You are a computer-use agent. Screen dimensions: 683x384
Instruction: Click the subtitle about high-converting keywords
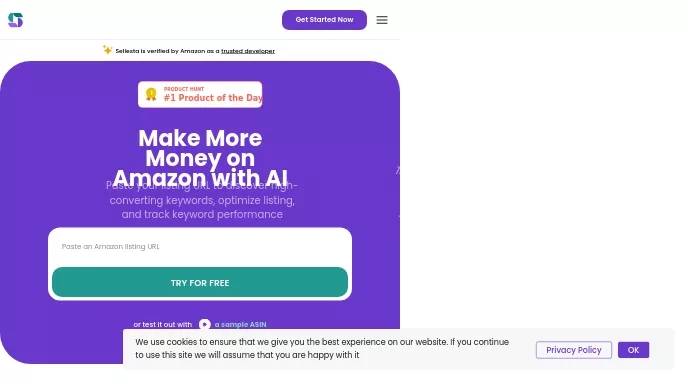click(202, 200)
